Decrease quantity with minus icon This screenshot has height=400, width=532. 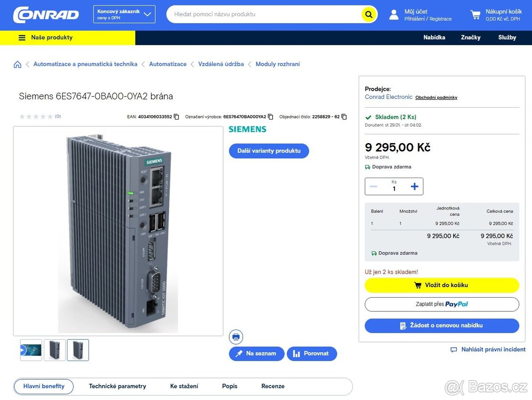point(373,186)
